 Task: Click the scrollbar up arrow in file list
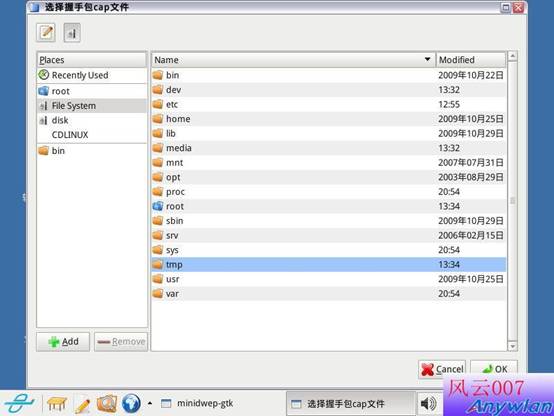[512, 56]
